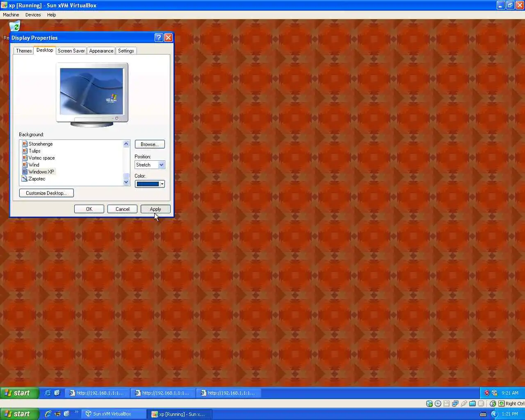Switch to Sun xVM VirtualBox host taskbar button
The width and height of the screenshot is (525, 420).
click(113, 414)
